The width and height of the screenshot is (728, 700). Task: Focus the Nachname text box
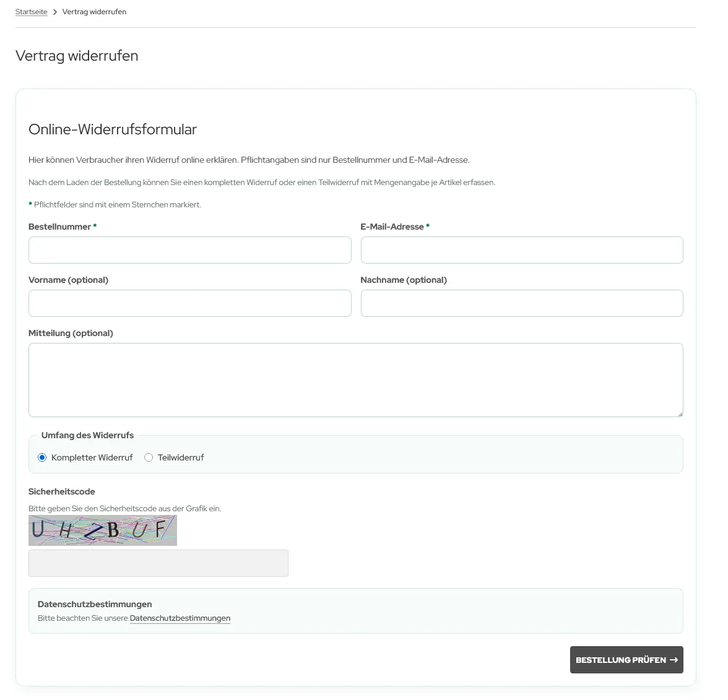521,303
